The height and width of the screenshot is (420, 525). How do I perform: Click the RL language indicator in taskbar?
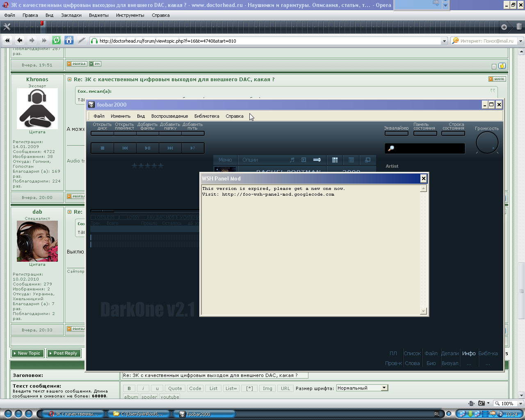coord(437,414)
